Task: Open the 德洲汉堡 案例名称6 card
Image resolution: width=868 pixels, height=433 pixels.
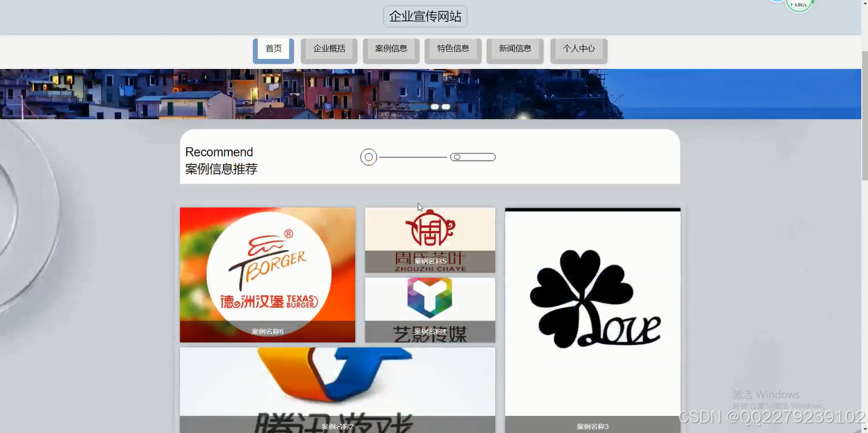Action: pyautogui.click(x=268, y=275)
